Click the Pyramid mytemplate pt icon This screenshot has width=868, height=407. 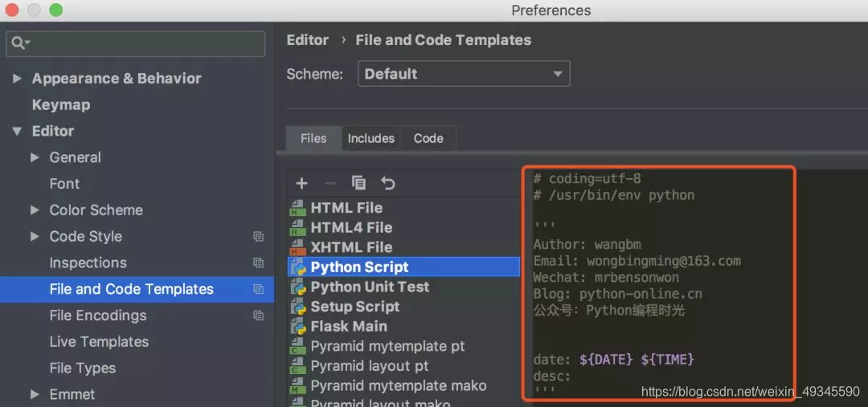pos(298,346)
